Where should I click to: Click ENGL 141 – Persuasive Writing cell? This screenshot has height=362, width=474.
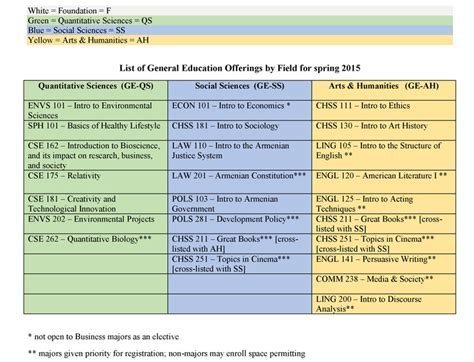[x=384, y=264]
